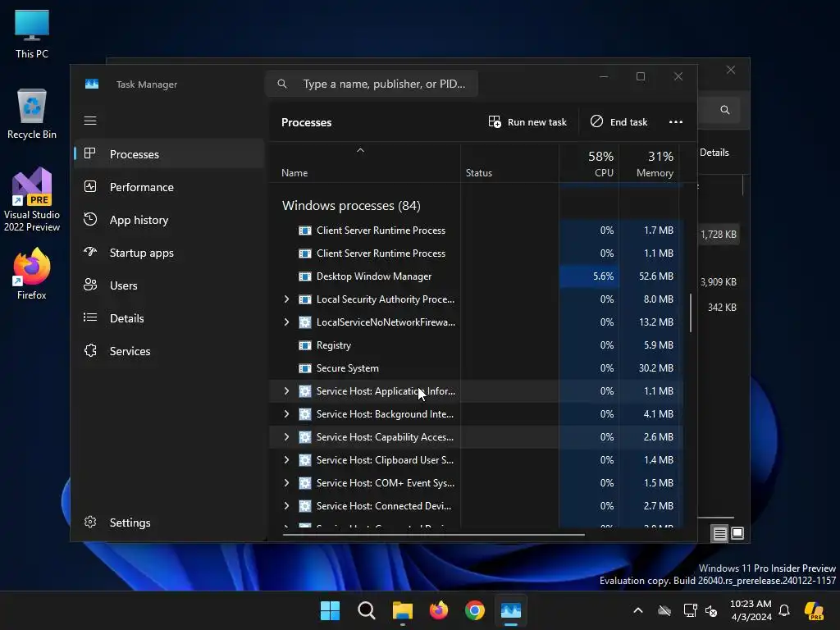
Task: Expand LocalServiceNoNetworkFirewall row
Action: pyautogui.click(x=286, y=322)
